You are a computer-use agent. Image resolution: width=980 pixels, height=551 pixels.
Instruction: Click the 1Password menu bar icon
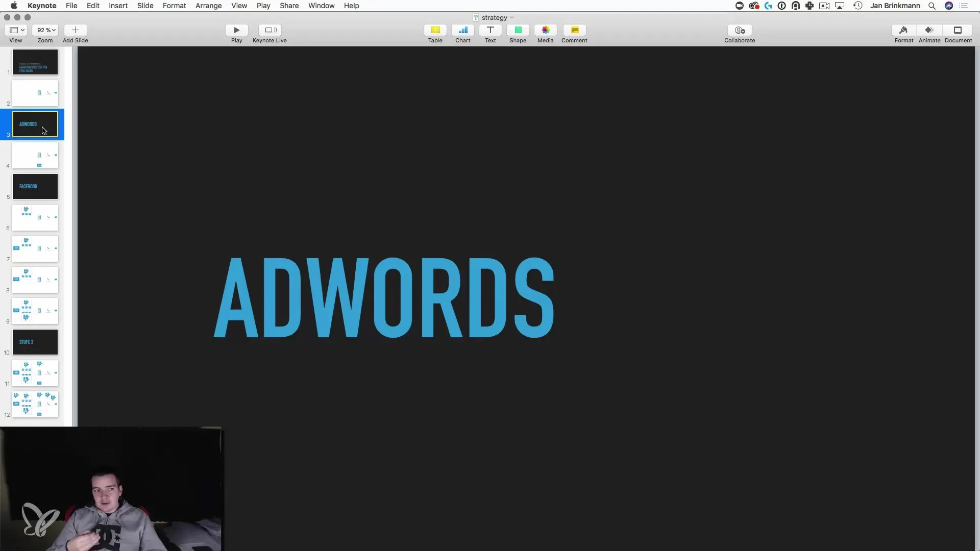[781, 6]
